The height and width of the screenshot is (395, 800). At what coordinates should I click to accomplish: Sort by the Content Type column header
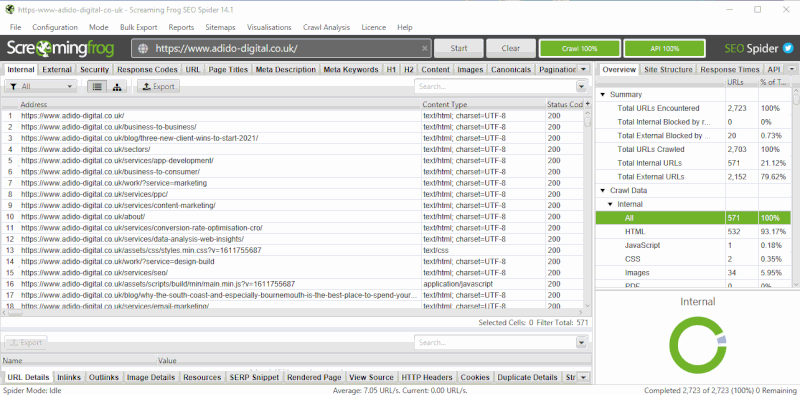[x=483, y=104]
